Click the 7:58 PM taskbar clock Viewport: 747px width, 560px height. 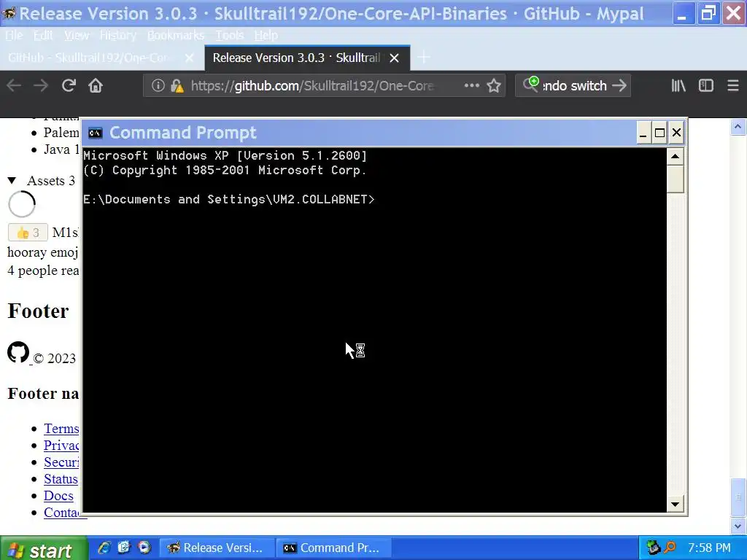pos(709,548)
